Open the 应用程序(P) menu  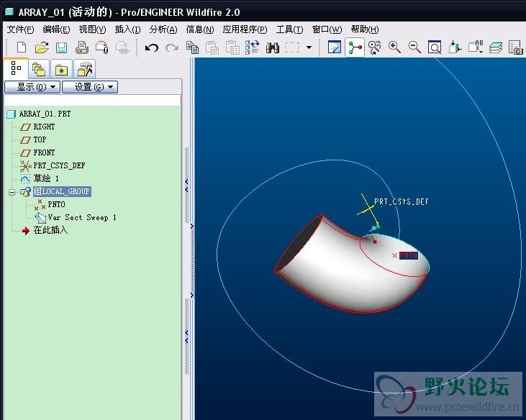(x=245, y=29)
